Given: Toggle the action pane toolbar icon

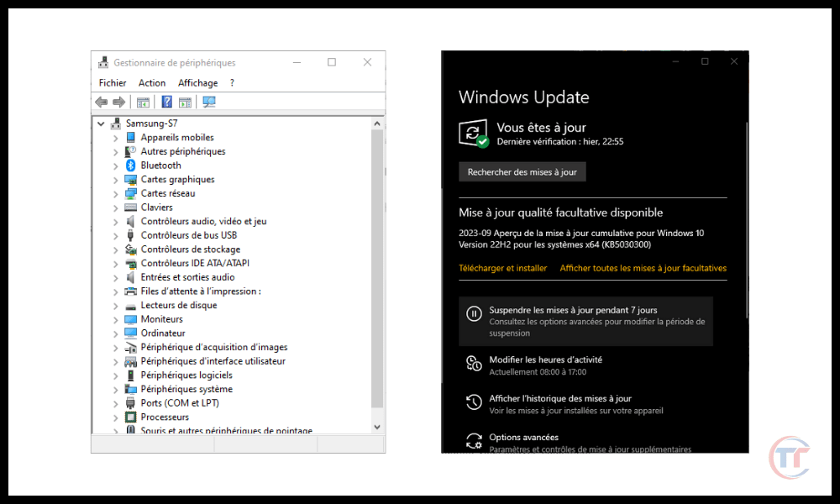Looking at the screenshot, I should pos(185,102).
